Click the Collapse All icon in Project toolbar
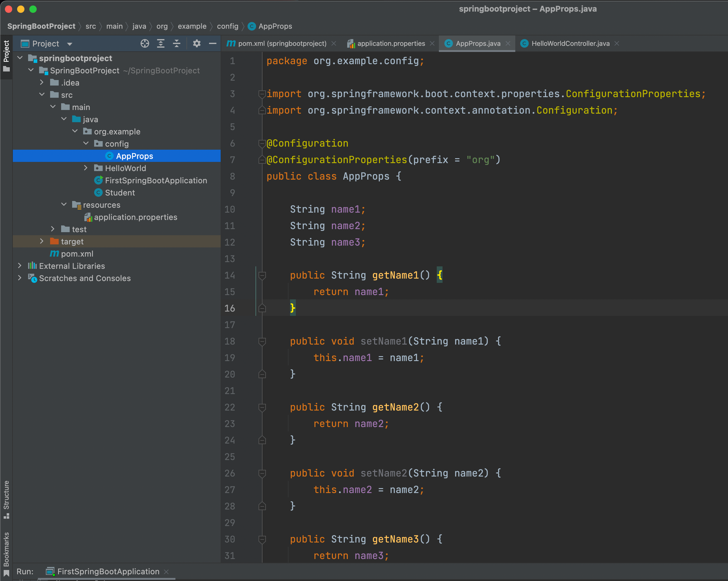Image resolution: width=728 pixels, height=581 pixels. pyautogui.click(x=177, y=43)
